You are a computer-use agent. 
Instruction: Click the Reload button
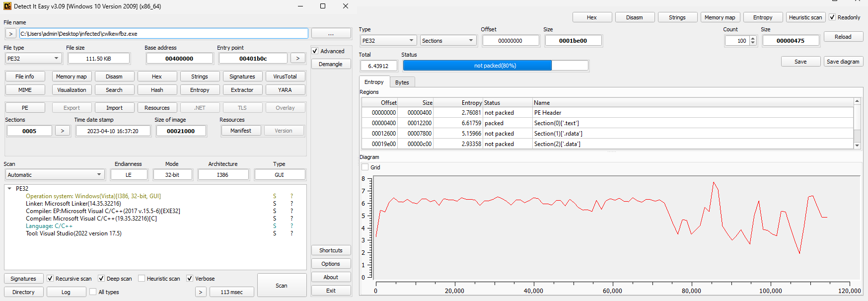[843, 37]
